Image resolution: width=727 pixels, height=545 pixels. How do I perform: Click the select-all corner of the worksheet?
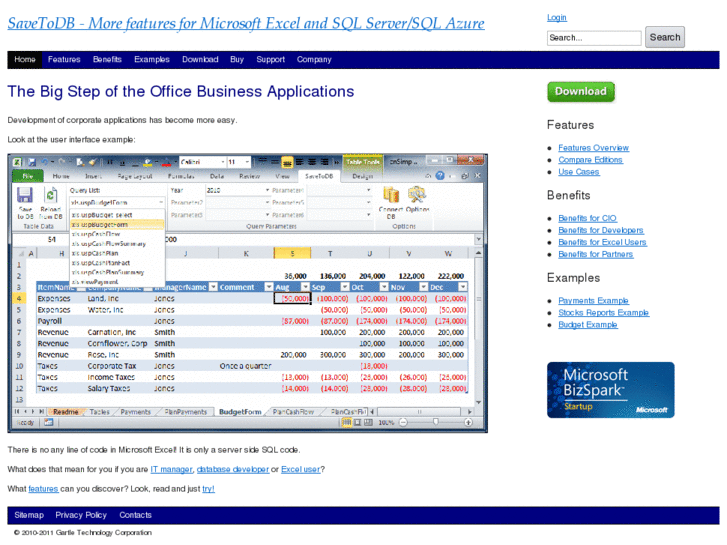coord(20,253)
